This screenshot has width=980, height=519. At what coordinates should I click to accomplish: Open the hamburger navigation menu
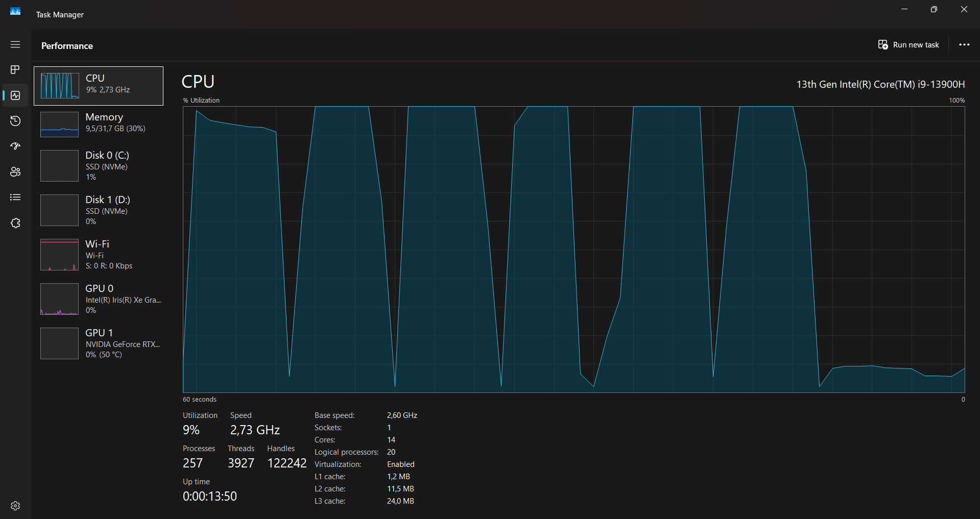click(15, 44)
